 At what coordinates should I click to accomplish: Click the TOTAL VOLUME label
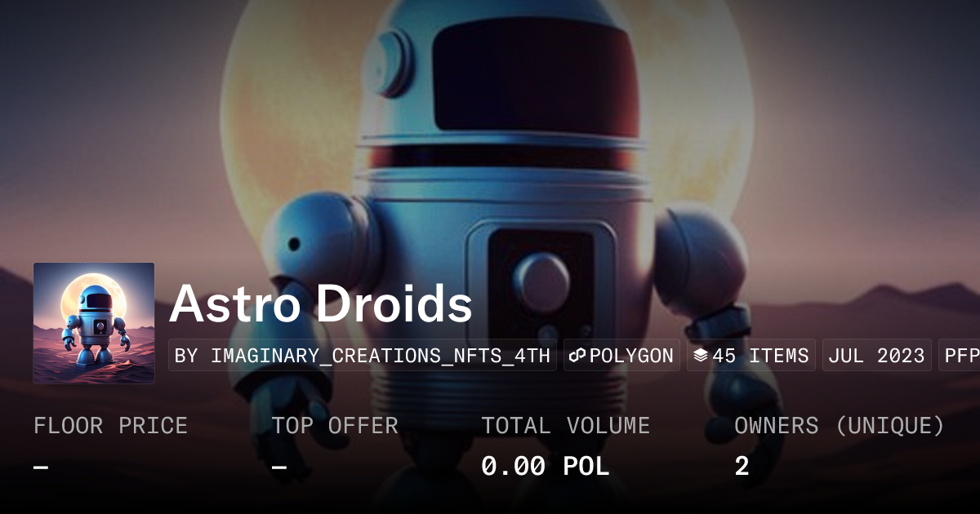(x=566, y=426)
